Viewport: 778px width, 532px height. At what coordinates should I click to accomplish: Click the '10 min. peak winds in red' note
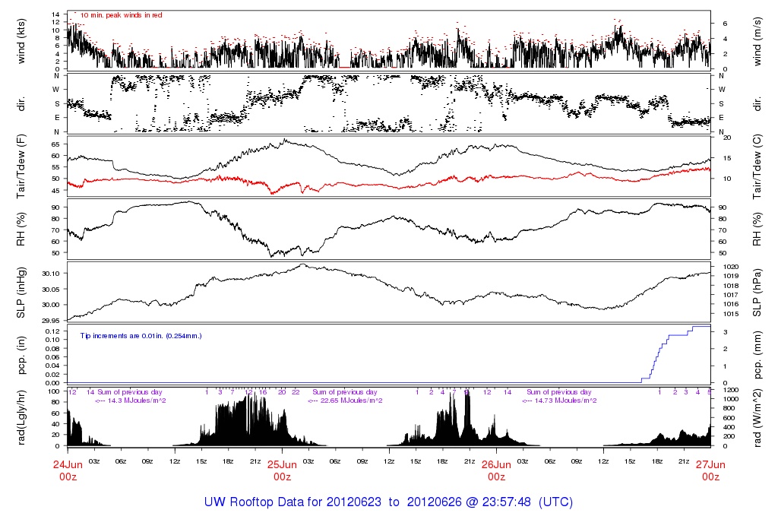121,15
